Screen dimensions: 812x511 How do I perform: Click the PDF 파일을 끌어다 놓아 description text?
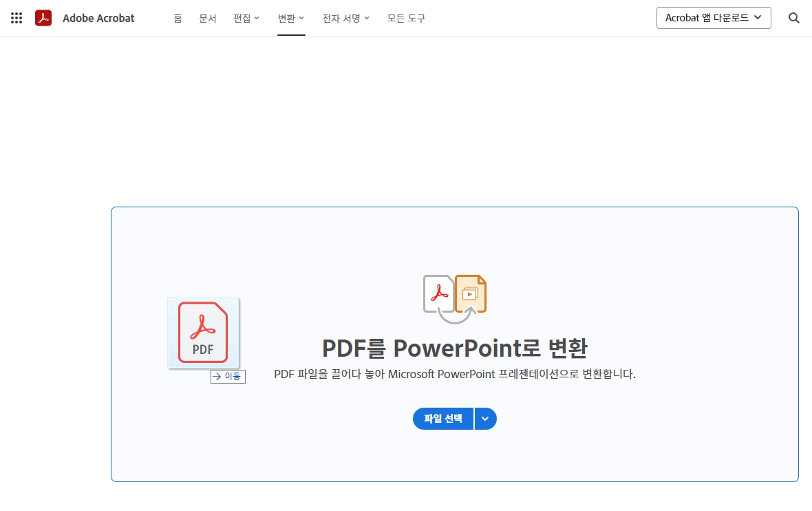tap(455, 374)
